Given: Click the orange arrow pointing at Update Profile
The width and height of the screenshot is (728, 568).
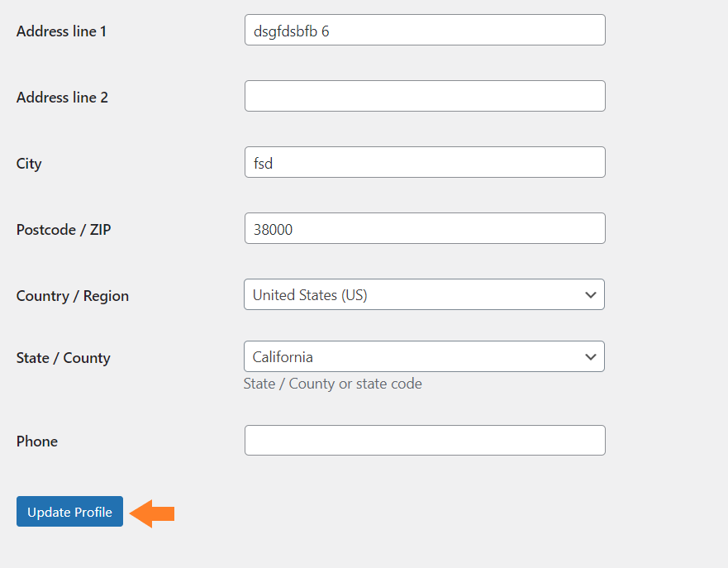Looking at the screenshot, I should [x=152, y=513].
